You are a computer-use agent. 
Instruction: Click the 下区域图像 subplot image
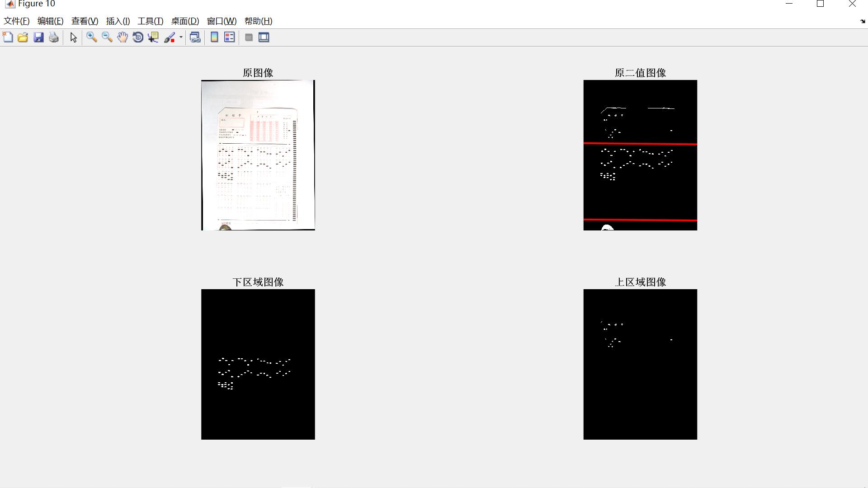pos(258,365)
